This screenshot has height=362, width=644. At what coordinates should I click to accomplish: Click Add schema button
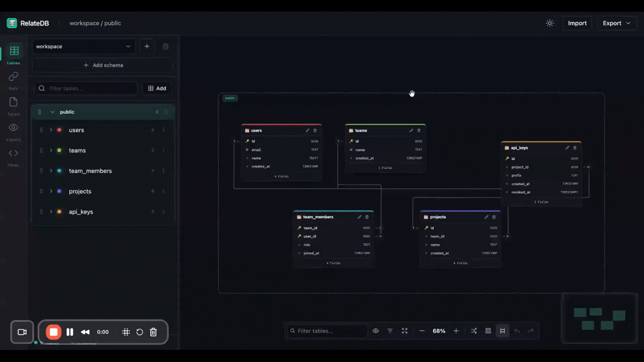tap(103, 65)
